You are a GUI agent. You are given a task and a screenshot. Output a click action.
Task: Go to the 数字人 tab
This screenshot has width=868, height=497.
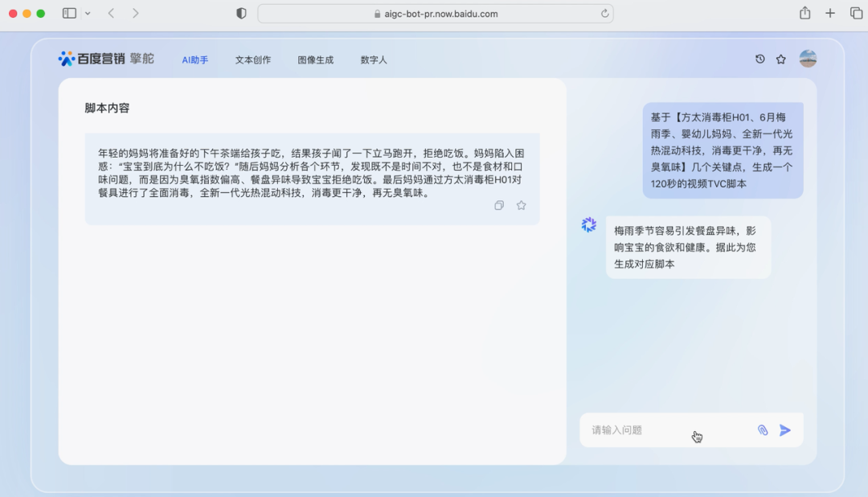(x=374, y=60)
